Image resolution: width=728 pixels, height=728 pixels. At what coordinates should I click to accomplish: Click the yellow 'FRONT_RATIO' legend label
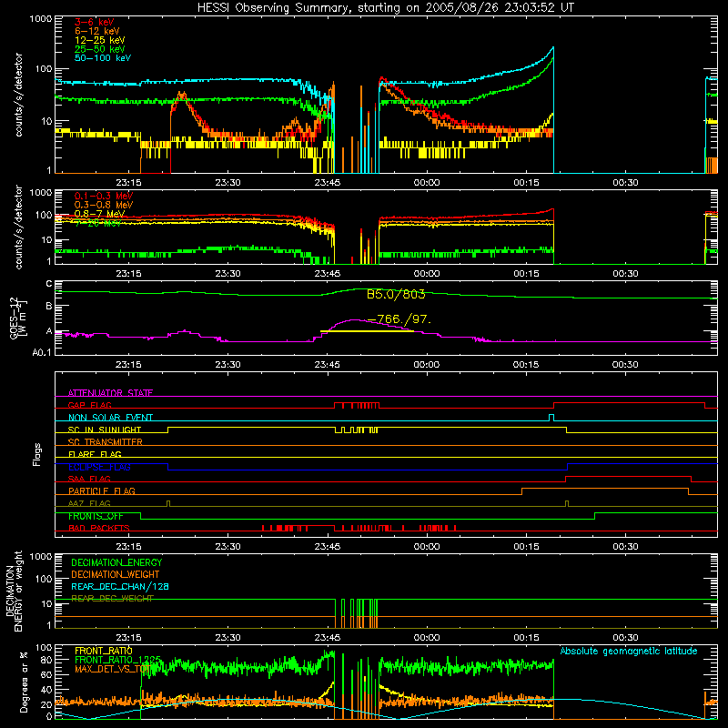click(x=104, y=651)
